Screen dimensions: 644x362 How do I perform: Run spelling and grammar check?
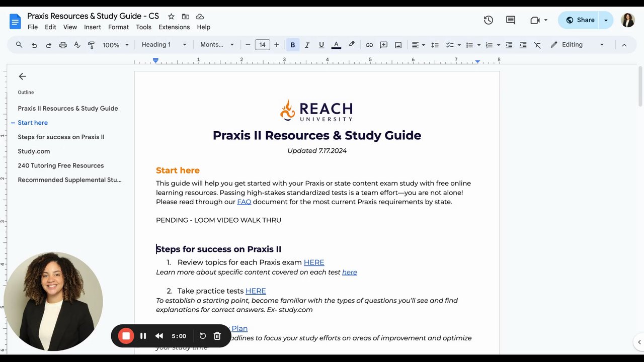tap(77, 45)
